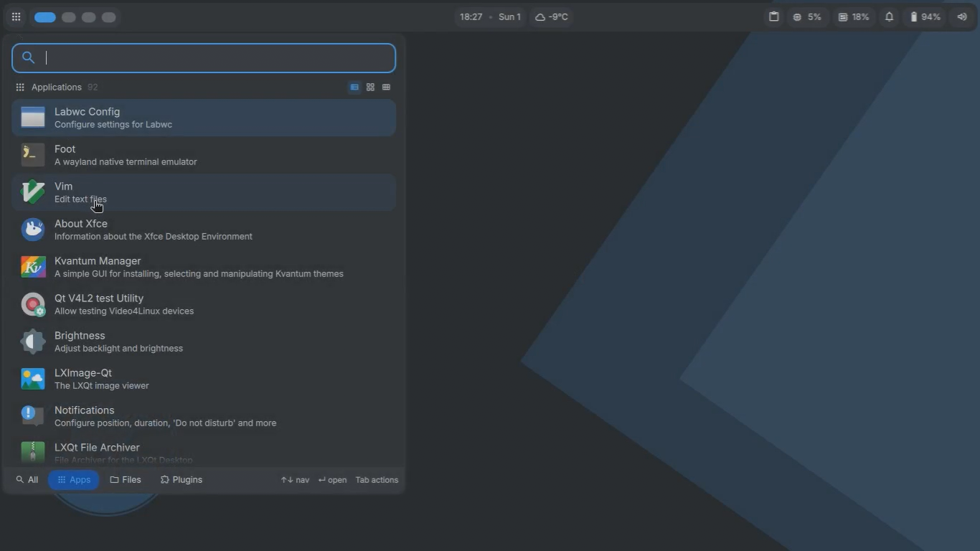
Task: Switch to compact table view layout
Action: pyautogui.click(x=386, y=88)
